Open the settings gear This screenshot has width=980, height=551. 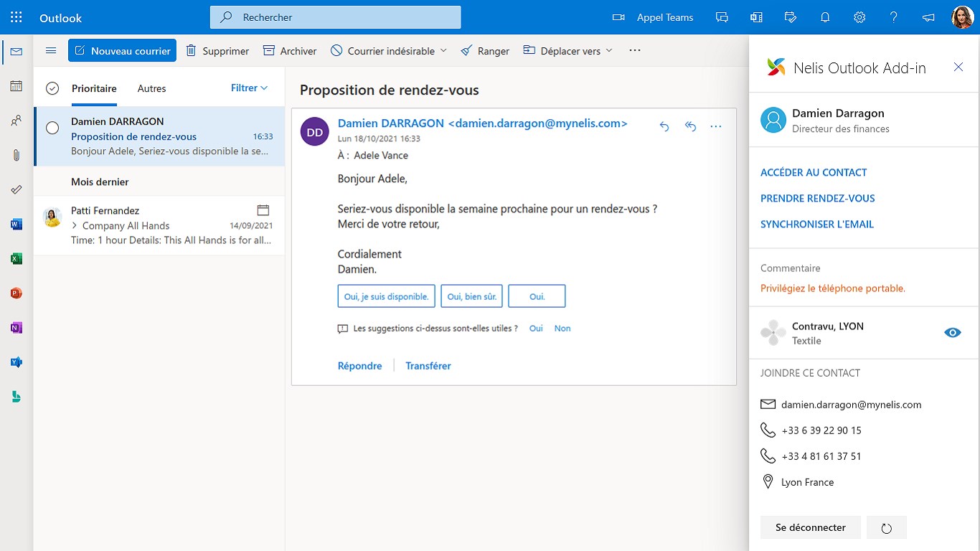(859, 17)
